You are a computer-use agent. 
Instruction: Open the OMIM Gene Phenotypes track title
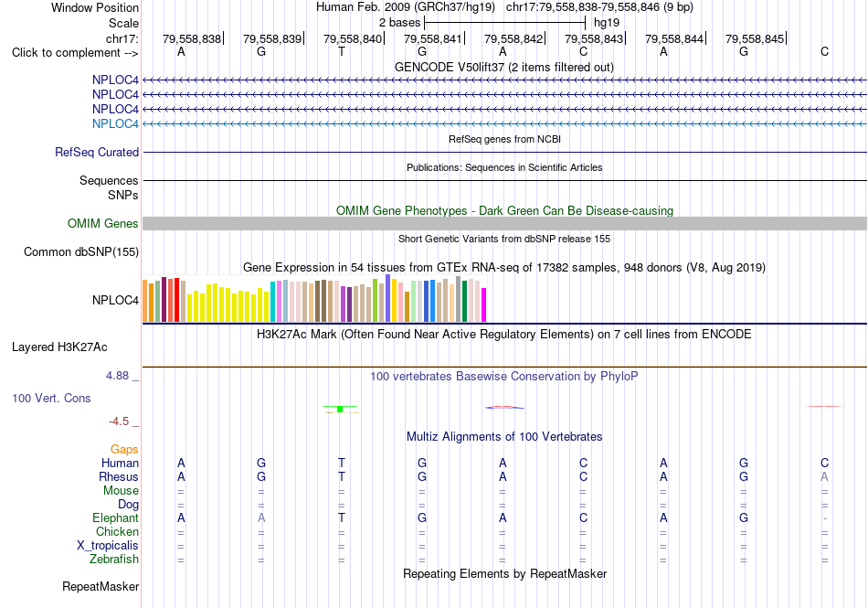pos(504,210)
